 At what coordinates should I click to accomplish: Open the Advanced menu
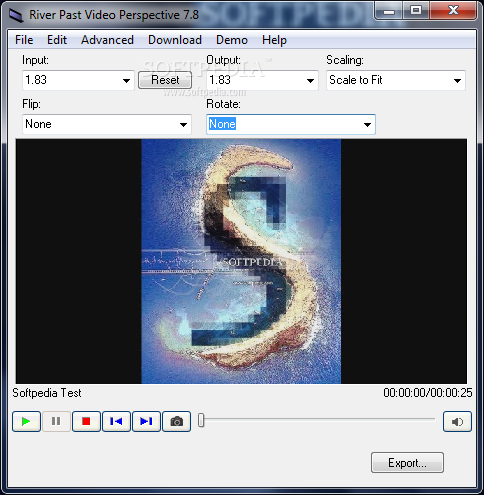pyautogui.click(x=107, y=40)
